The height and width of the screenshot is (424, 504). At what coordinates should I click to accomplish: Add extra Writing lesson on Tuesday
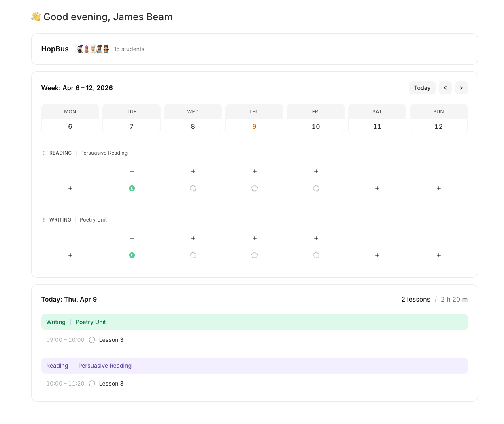coord(132,238)
